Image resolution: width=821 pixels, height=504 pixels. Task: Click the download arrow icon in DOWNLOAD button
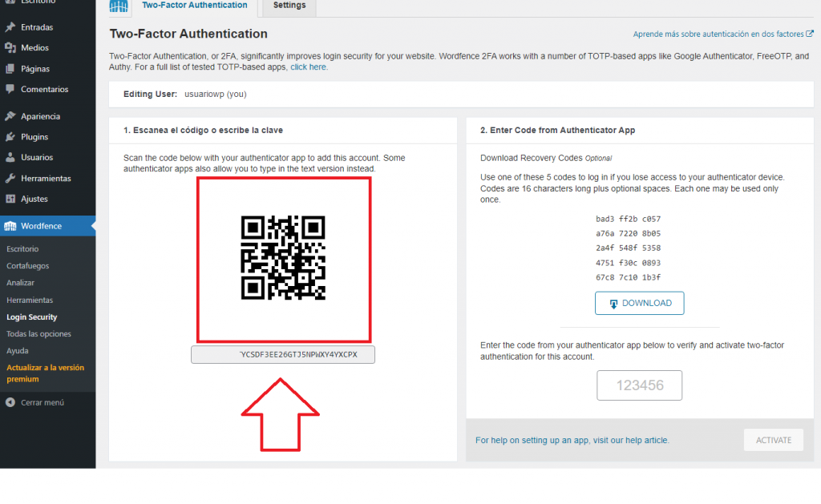613,304
